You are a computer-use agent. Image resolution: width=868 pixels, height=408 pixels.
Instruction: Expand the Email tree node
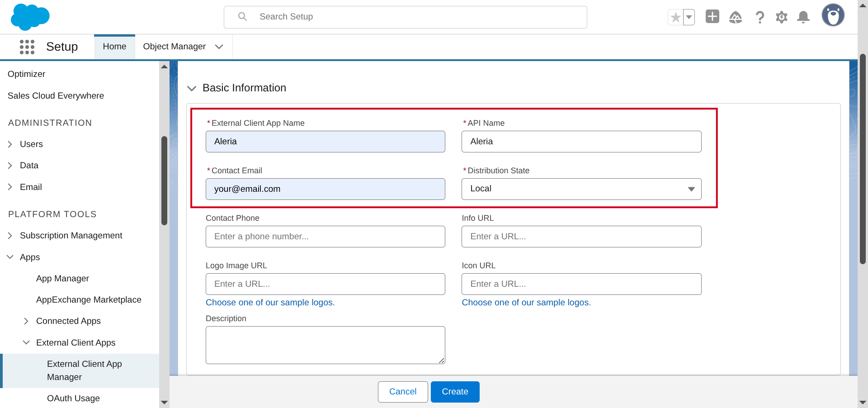[10, 187]
